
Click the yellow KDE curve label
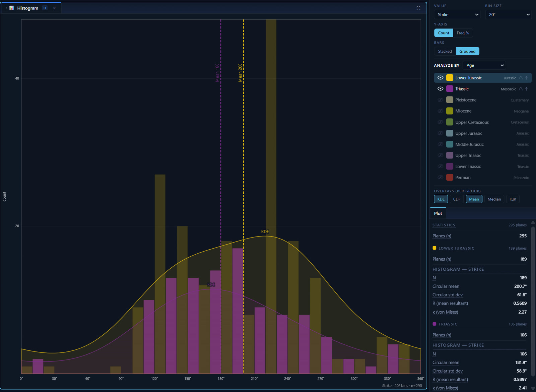point(265,232)
